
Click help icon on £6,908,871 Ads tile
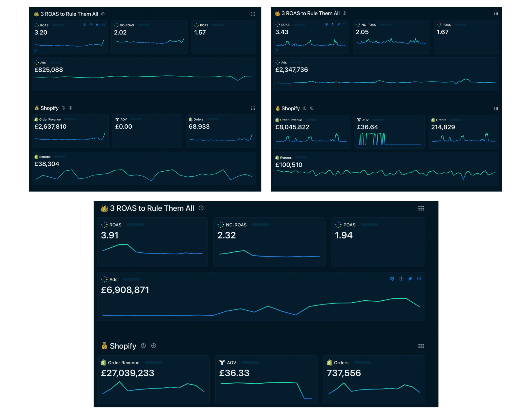click(x=401, y=279)
